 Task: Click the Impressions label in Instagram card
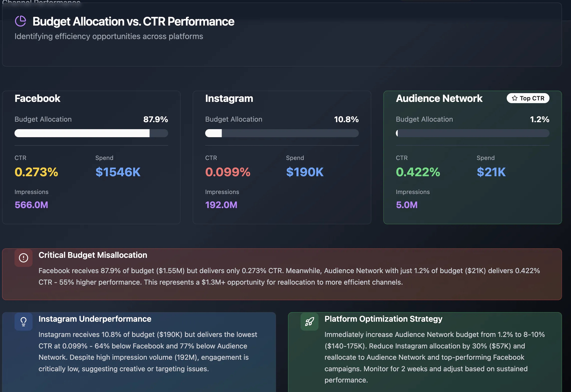point(222,192)
